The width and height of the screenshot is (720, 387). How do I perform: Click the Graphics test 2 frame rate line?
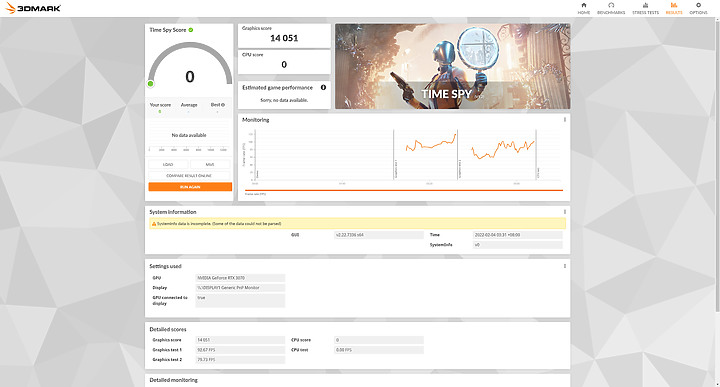(x=503, y=150)
